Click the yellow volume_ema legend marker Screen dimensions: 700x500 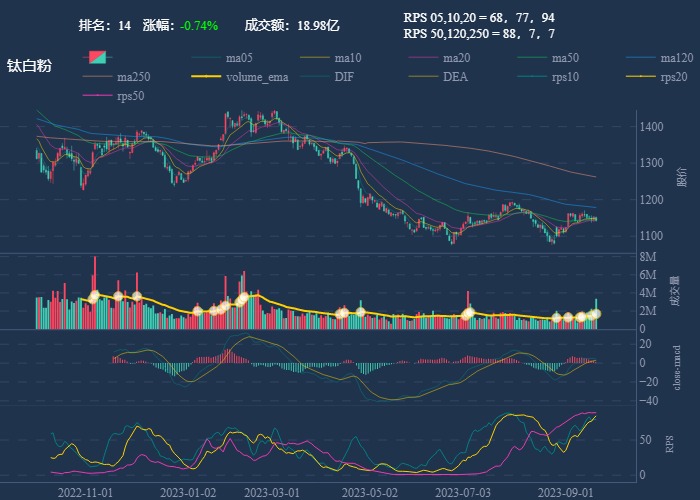click(x=203, y=77)
